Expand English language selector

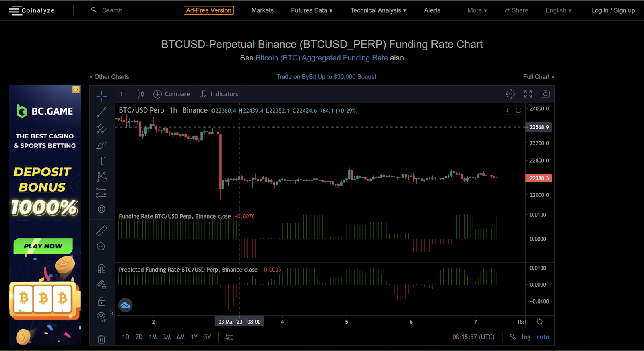pos(559,10)
